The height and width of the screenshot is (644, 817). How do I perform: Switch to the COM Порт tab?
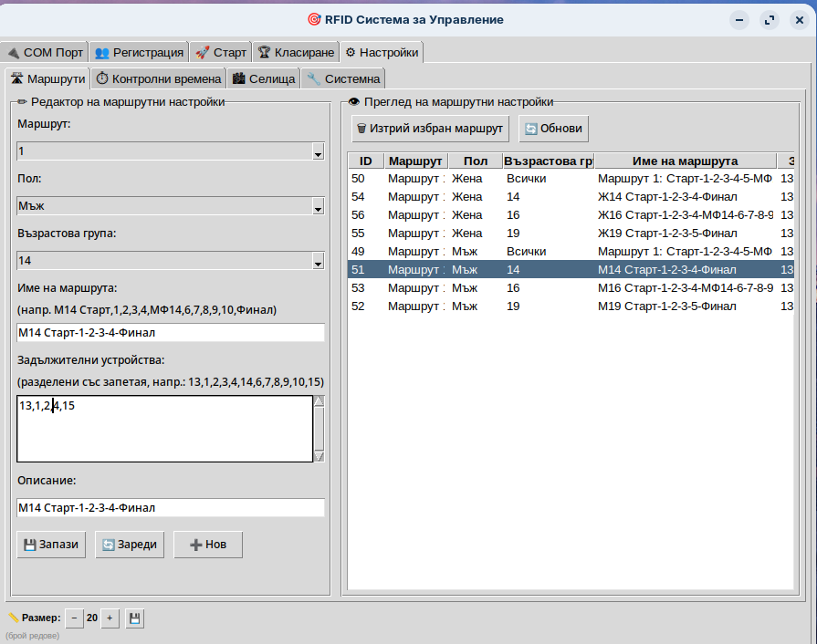click(44, 52)
